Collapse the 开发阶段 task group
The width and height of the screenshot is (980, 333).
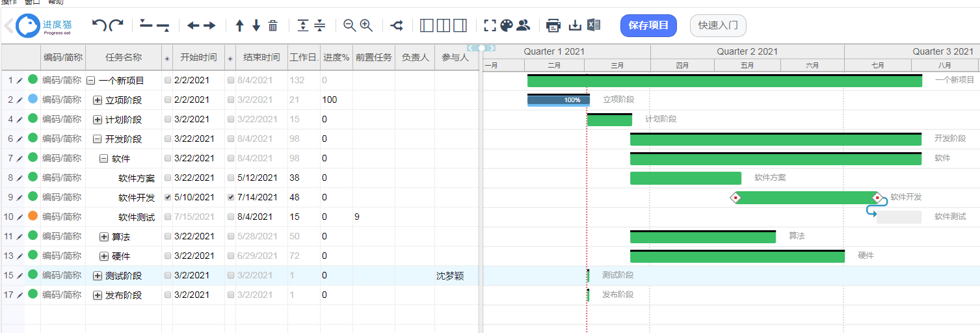click(98, 139)
